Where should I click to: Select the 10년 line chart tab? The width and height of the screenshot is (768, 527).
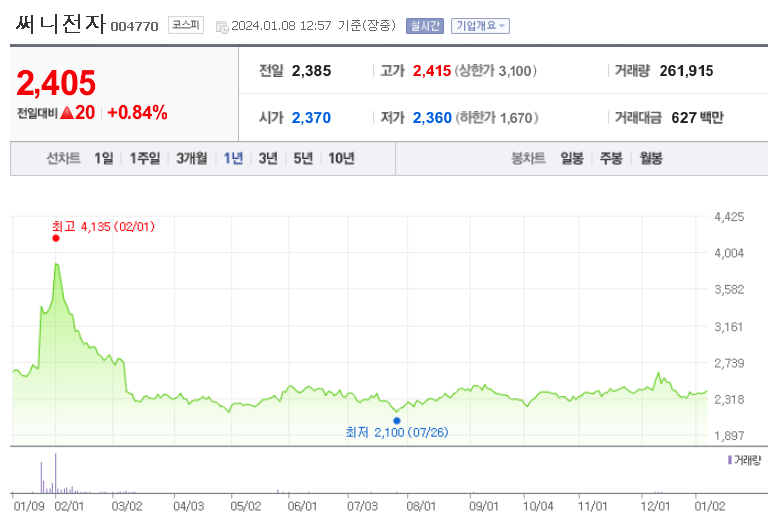tap(341, 158)
